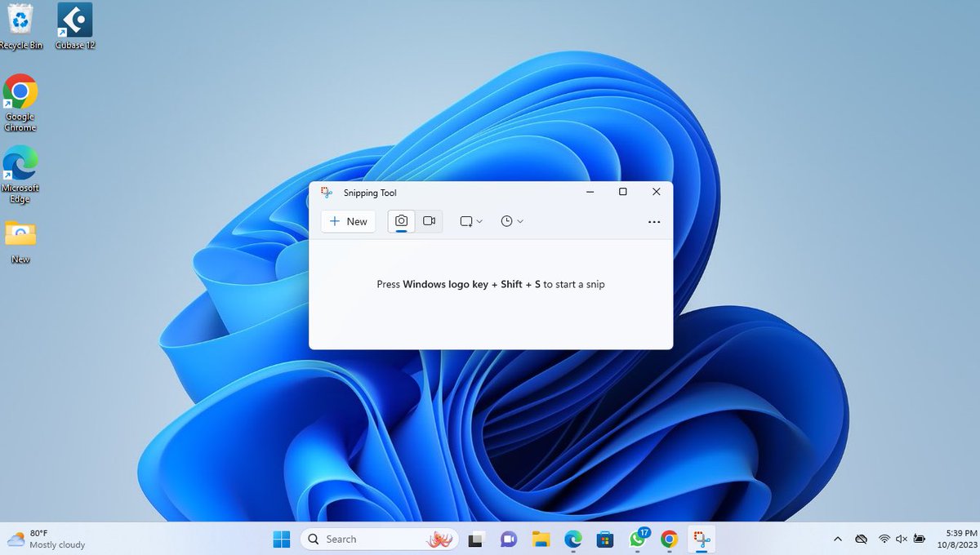Click the Snipping Tool taskbar icon

click(702, 539)
